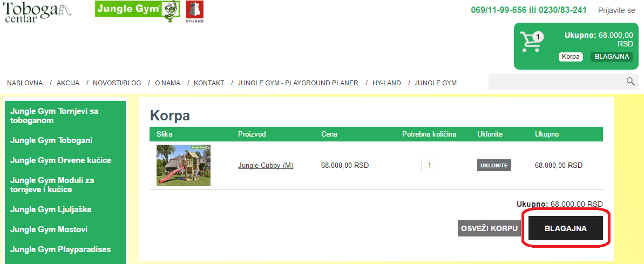Screen dimensions: 644x264
Task: Open NOVOSTI/BLOG menu item
Action: pyautogui.click(x=117, y=83)
